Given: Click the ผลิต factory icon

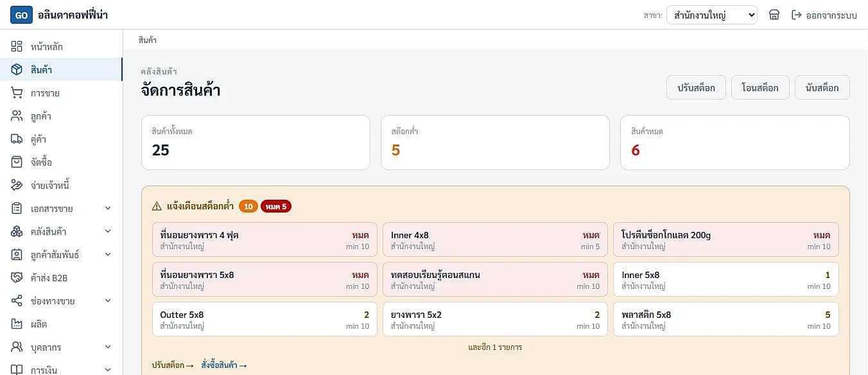Looking at the screenshot, I should pyautogui.click(x=17, y=324).
